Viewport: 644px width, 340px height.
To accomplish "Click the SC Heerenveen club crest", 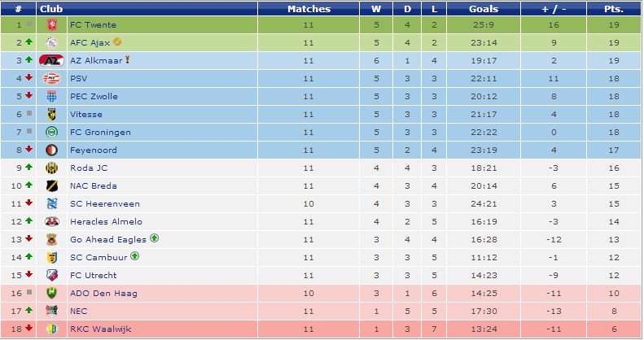I will pos(51,204).
